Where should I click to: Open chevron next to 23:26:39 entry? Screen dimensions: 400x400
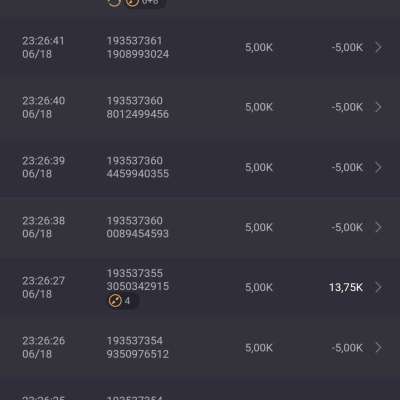point(378,167)
